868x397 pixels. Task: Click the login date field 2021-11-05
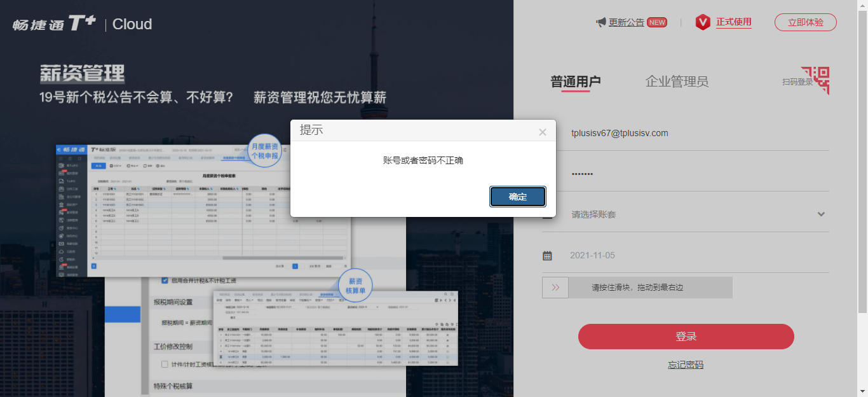pyautogui.click(x=686, y=255)
